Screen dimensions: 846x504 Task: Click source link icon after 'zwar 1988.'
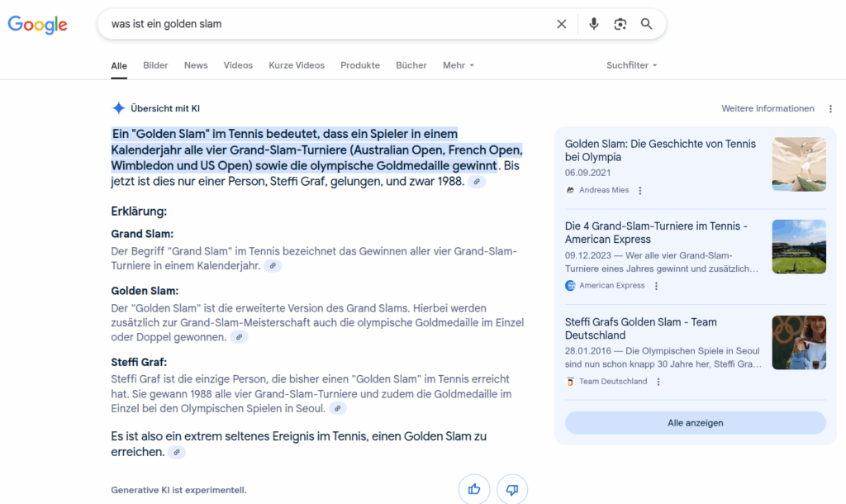click(x=477, y=182)
